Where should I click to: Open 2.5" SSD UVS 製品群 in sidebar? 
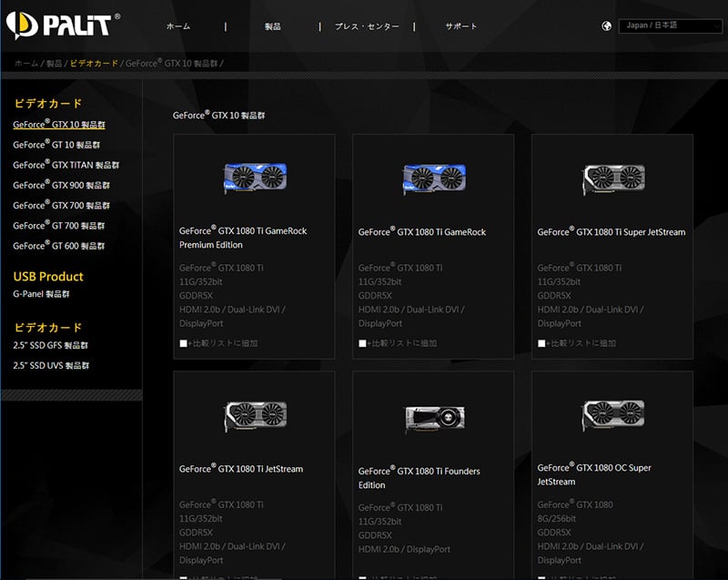[x=51, y=365]
